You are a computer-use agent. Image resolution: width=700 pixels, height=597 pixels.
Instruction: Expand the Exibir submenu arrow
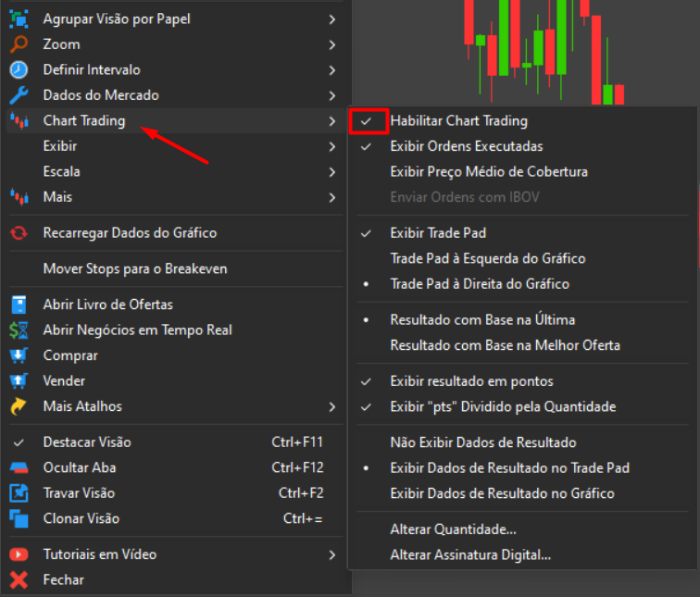point(331,146)
